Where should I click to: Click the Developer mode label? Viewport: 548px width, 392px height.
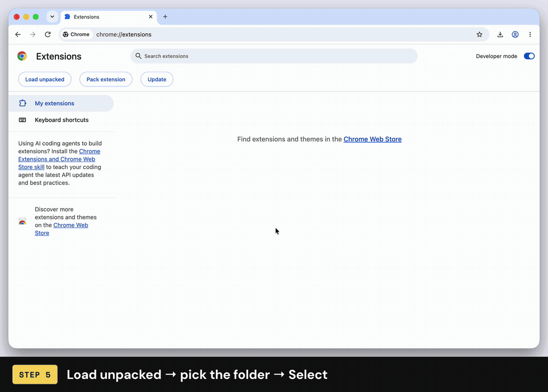[x=496, y=56]
